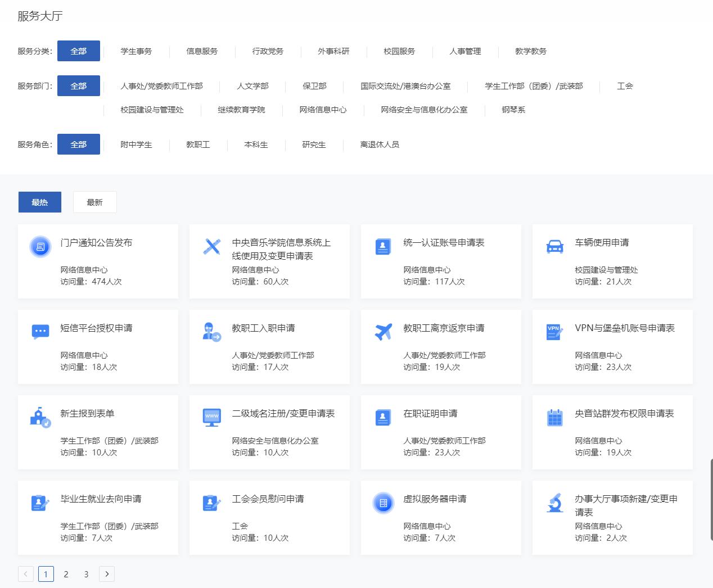The image size is (713, 588).
Task: Click the crossed tools icon for 信息系统上线申请表
Action: click(212, 247)
